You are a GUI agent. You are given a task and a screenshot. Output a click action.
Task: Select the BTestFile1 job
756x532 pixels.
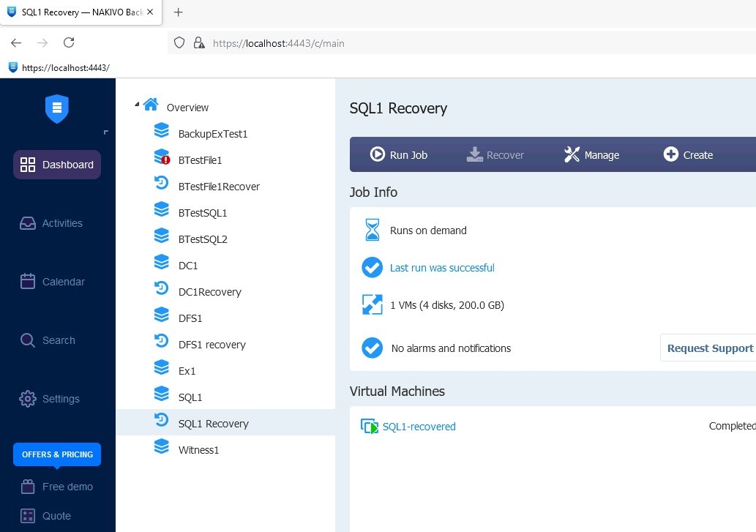pos(200,160)
